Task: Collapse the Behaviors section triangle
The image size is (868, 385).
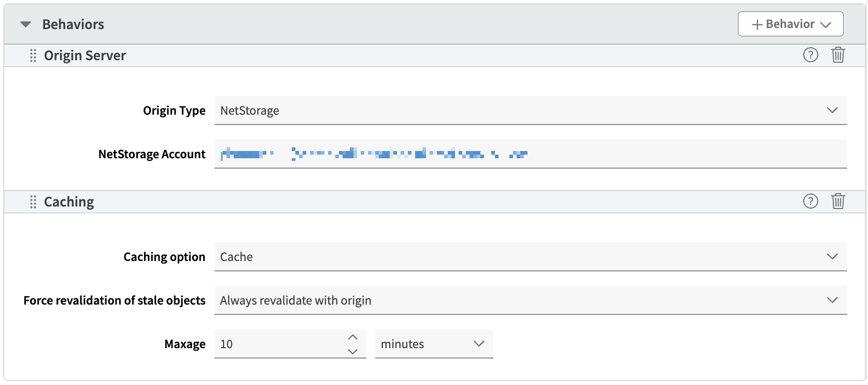Action: tap(25, 24)
